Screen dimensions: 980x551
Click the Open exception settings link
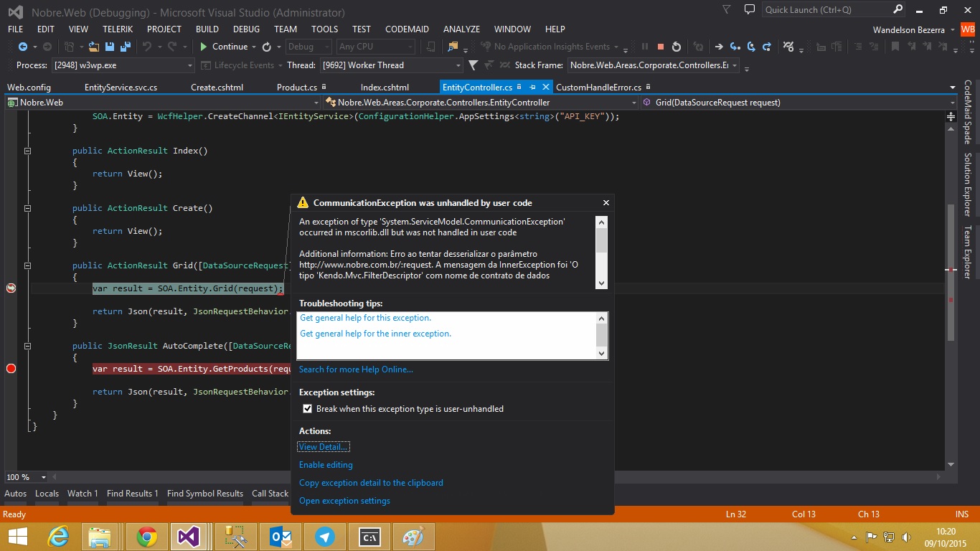pyautogui.click(x=344, y=501)
